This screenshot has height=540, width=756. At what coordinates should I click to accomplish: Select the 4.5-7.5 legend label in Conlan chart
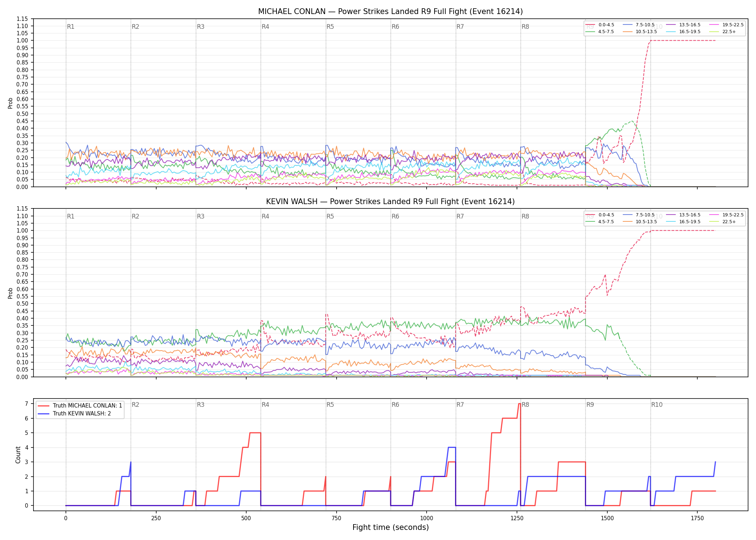tap(606, 32)
